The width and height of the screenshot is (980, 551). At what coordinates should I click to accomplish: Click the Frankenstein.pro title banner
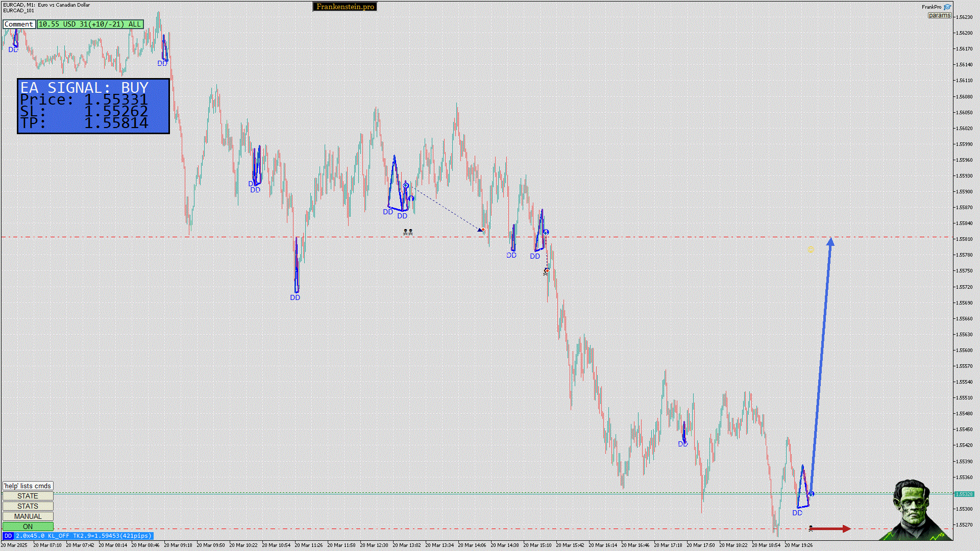click(x=345, y=7)
